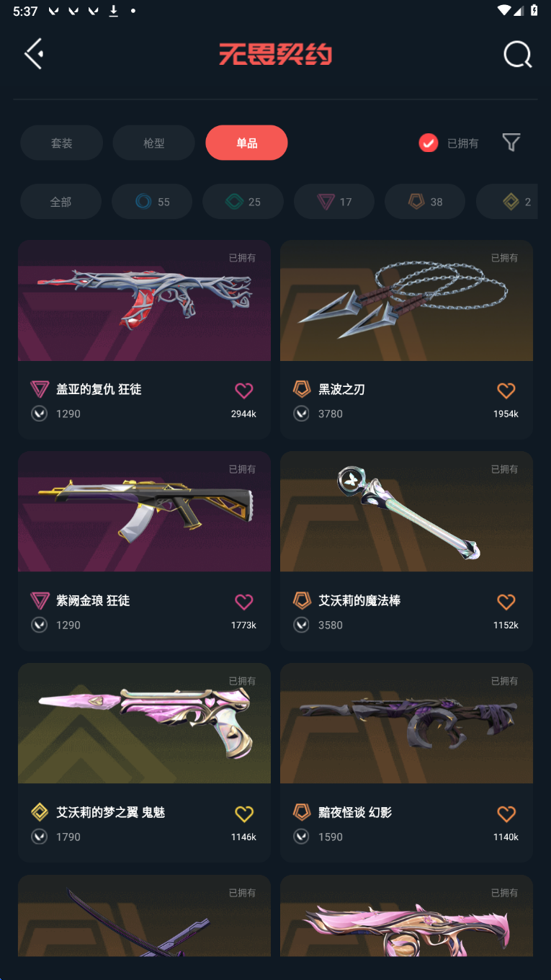Select the 全部 tier filter
The height and width of the screenshot is (980, 551).
tap(61, 202)
